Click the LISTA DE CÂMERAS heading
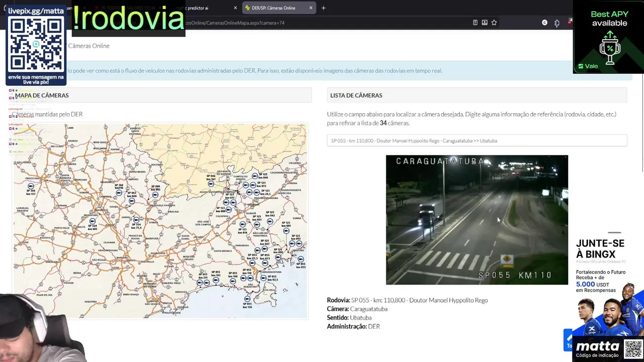The height and width of the screenshot is (362, 644). click(x=356, y=95)
